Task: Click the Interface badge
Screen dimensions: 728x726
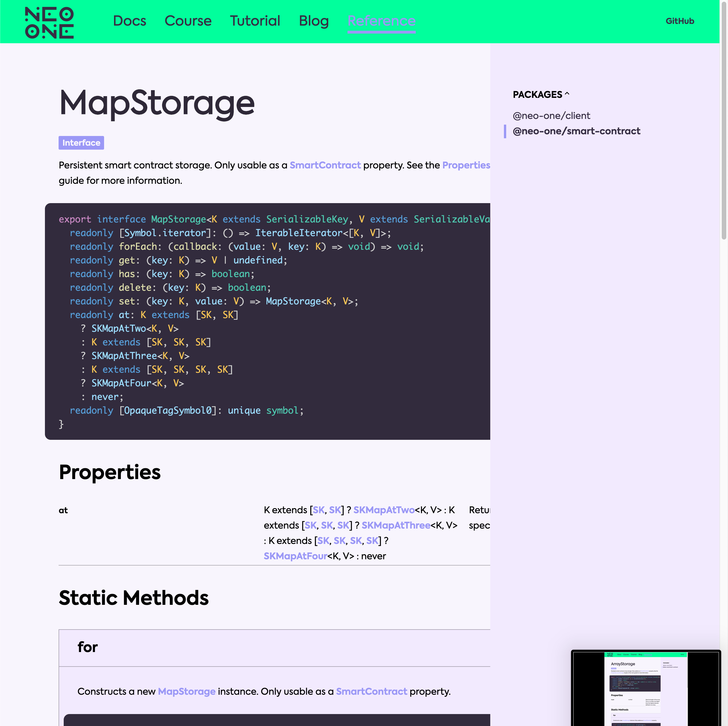Action: (x=81, y=143)
